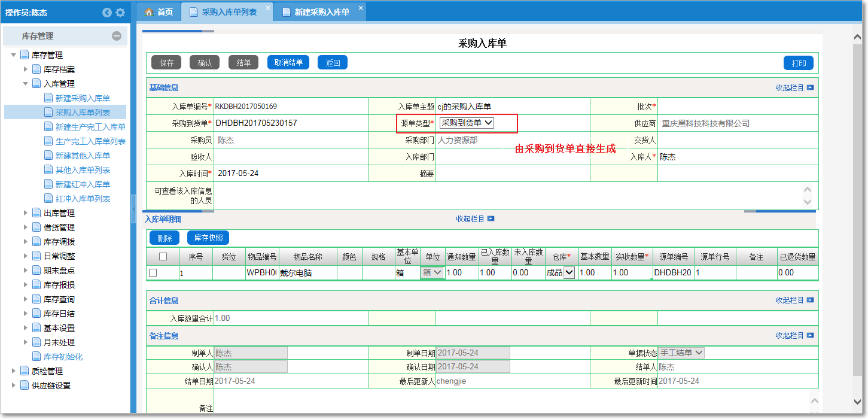Collapse the 基础信息 section via 收起栏目 icon
The image size is (868, 419).
pos(810,87)
